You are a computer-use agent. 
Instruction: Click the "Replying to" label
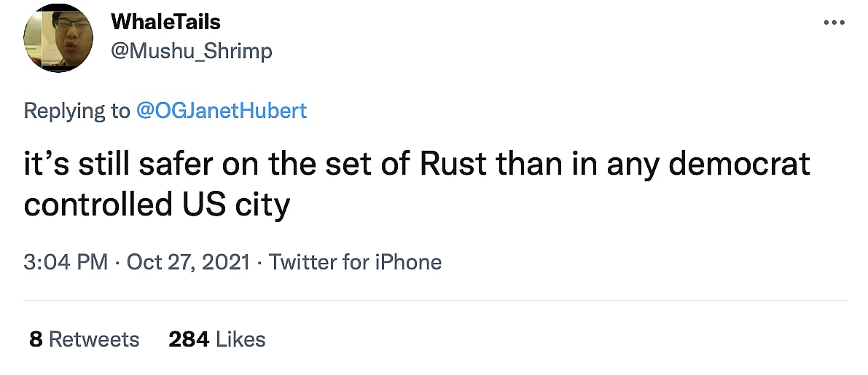tap(76, 111)
